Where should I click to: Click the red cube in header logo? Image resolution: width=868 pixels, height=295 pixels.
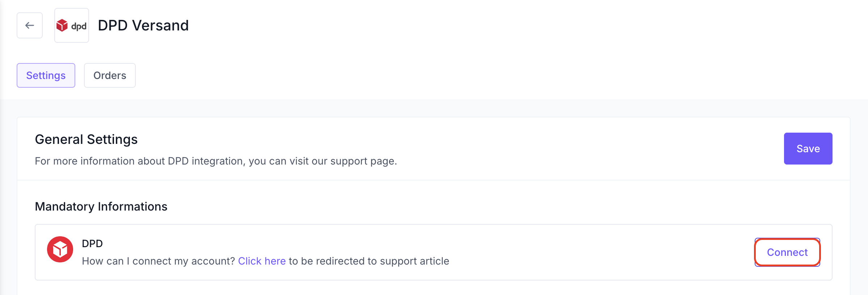62,25
